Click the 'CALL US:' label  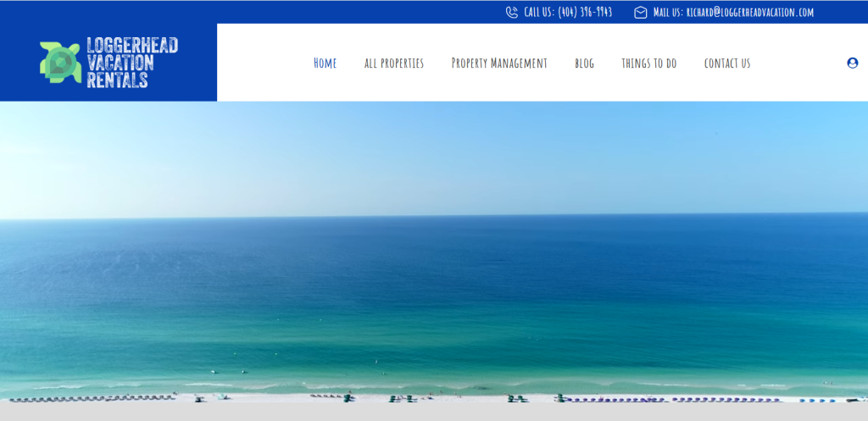tap(539, 12)
